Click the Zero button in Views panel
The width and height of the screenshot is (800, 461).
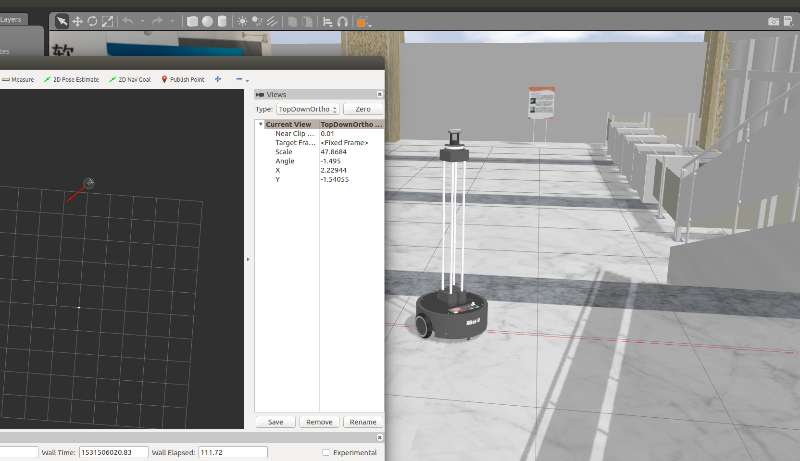(x=363, y=109)
